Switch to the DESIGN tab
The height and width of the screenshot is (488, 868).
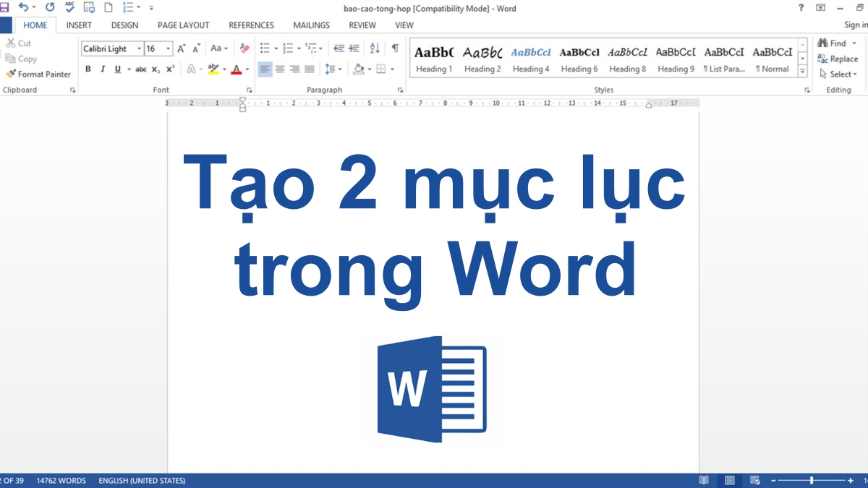click(124, 25)
